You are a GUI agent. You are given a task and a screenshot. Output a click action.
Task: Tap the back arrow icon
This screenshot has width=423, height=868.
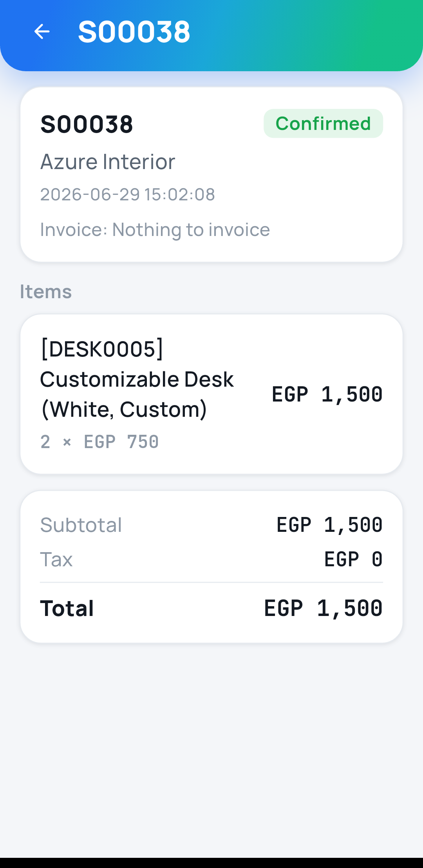(42, 31)
